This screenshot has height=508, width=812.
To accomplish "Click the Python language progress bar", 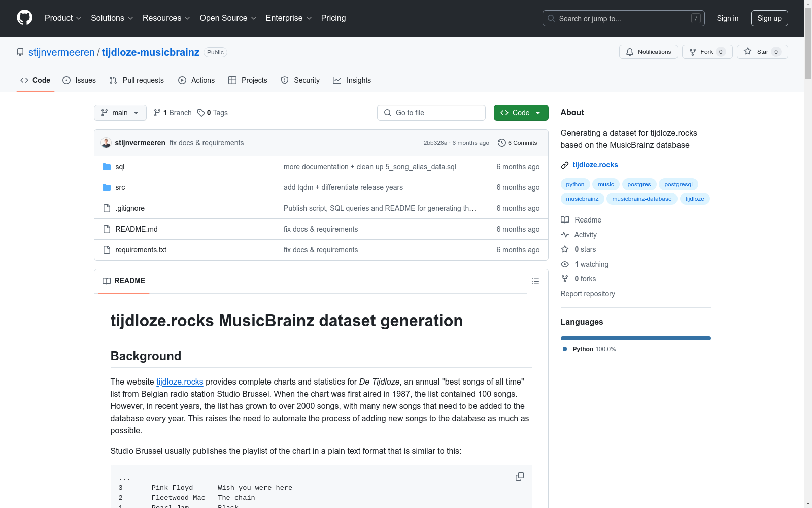I will tap(636, 338).
